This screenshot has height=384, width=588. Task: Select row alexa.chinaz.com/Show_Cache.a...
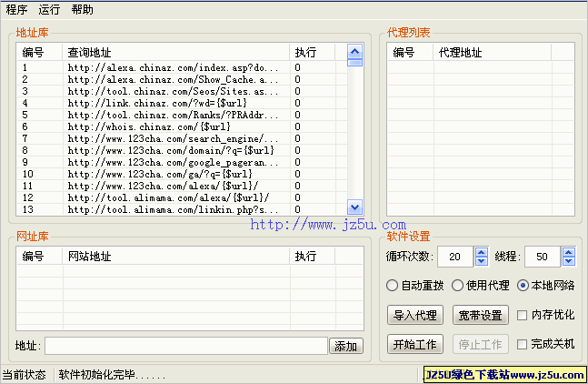tap(182, 79)
